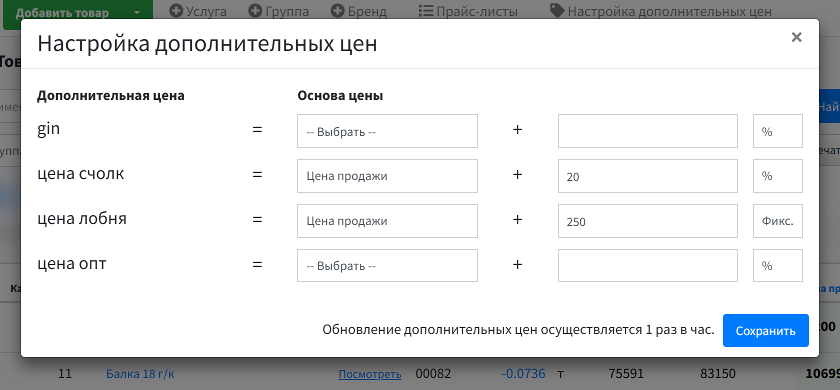
Task: Click the plus icon next to Бренд
Action: point(338,11)
